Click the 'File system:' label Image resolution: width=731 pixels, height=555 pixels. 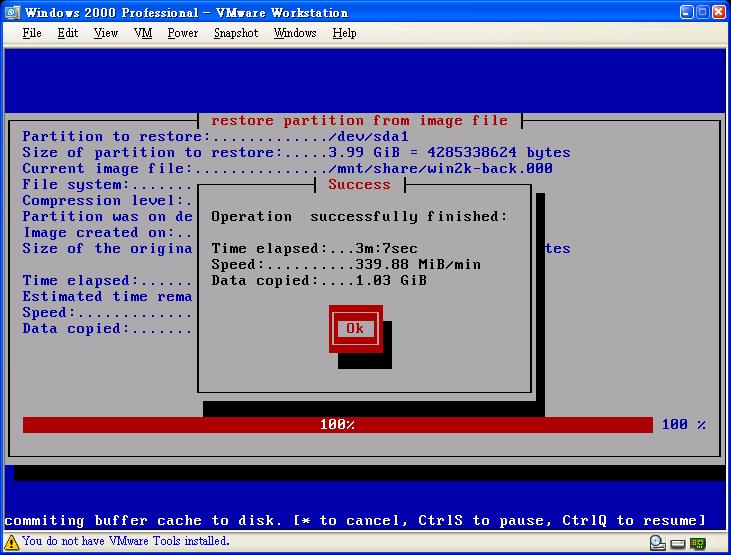pos(75,185)
